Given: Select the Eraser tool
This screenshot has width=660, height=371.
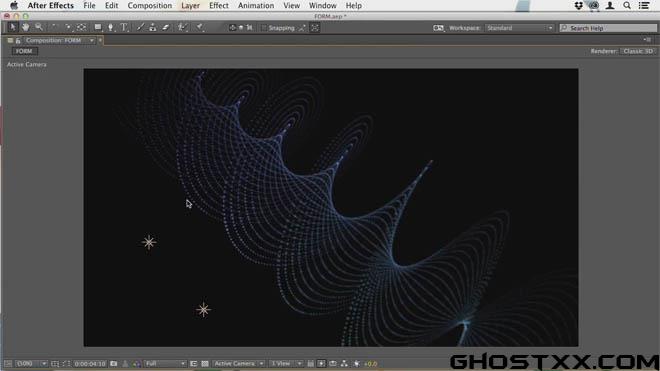Looking at the screenshot, I should pos(165,27).
